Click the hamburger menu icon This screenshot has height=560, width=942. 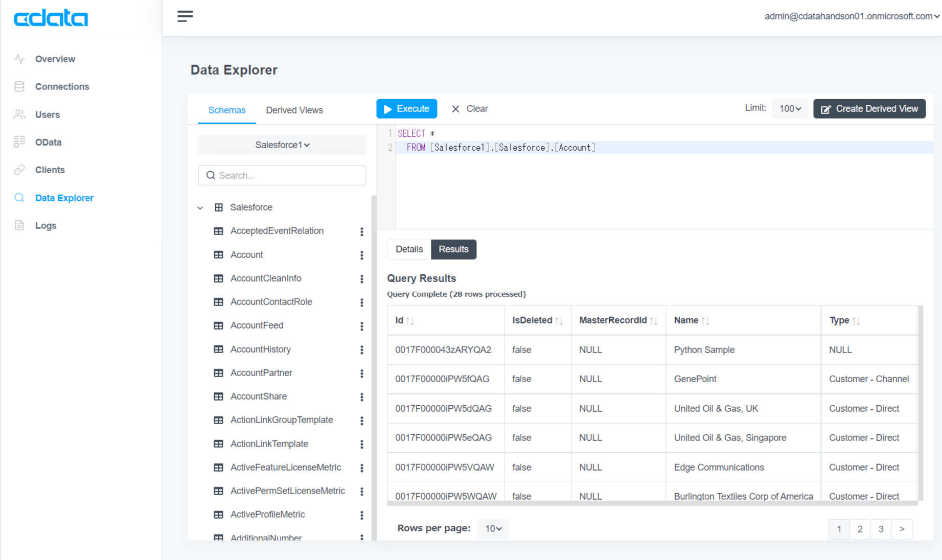pos(185,16)
